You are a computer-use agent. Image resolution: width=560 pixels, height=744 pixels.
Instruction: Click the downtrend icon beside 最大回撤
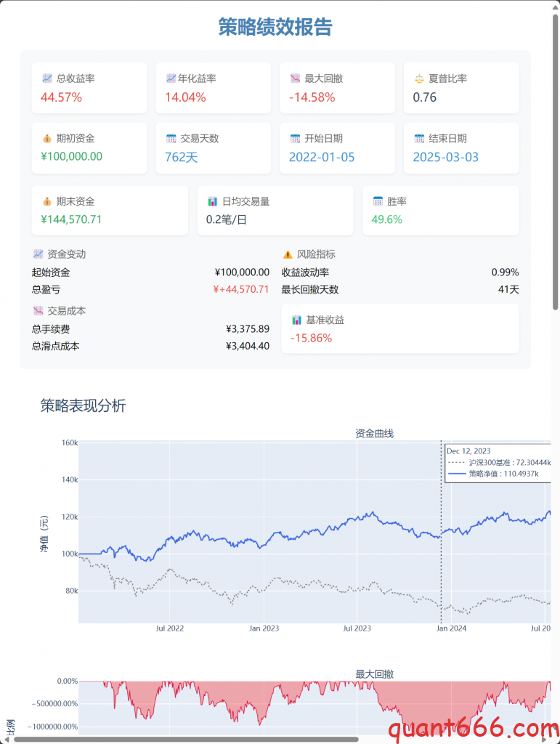pos(295,78)
